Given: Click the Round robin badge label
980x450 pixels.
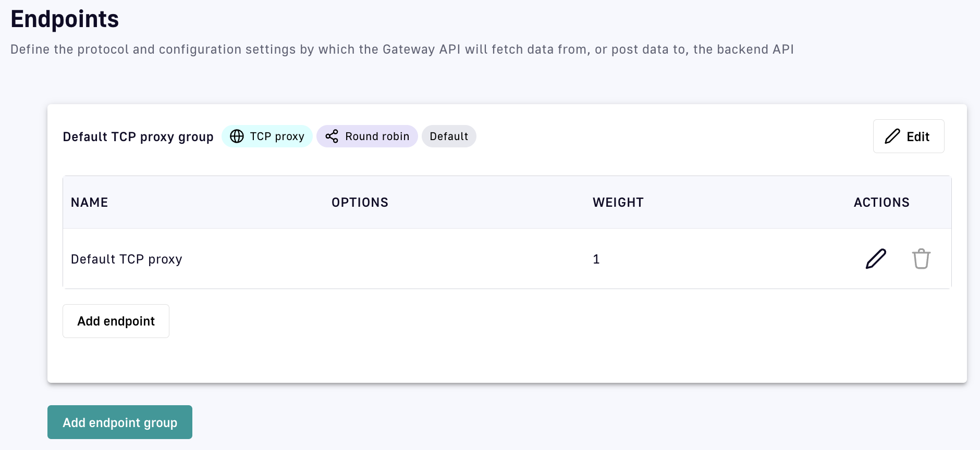Looking at the screenshot, I should [377, 136].
